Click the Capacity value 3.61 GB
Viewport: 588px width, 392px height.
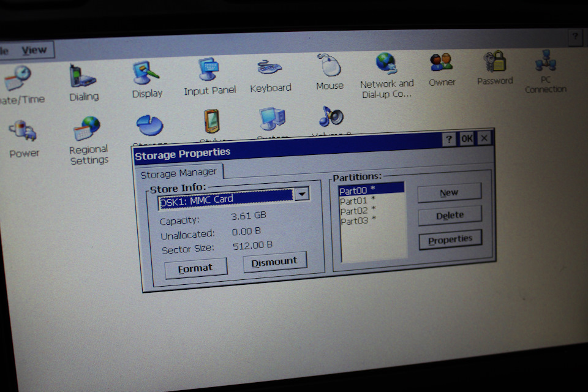pyautogui.click(x=249, y=216)
